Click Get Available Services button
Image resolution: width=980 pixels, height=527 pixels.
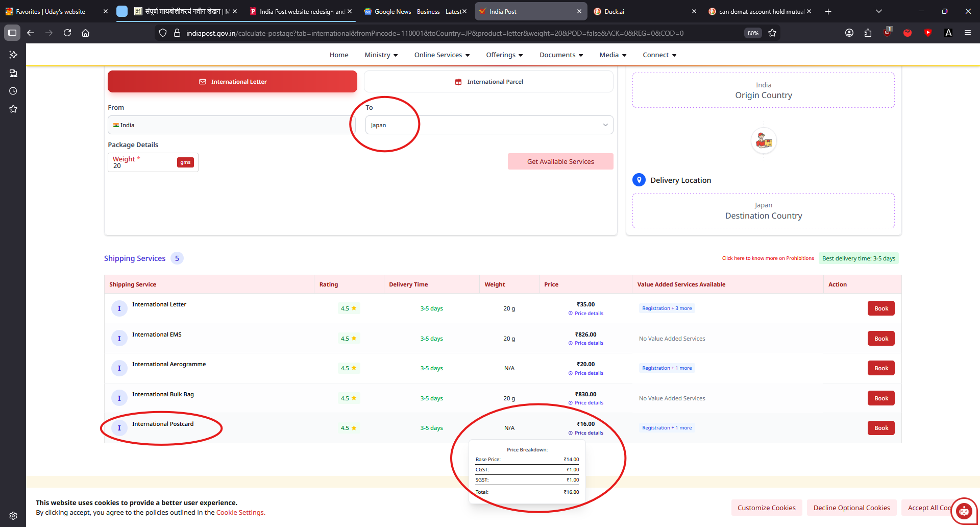pyautogui.click(x=560, y=161)
